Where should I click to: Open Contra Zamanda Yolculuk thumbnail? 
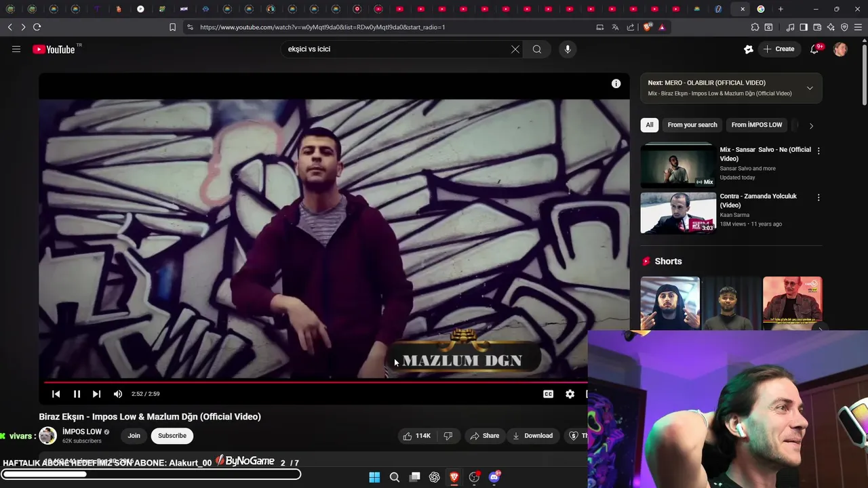click(678, 213)
